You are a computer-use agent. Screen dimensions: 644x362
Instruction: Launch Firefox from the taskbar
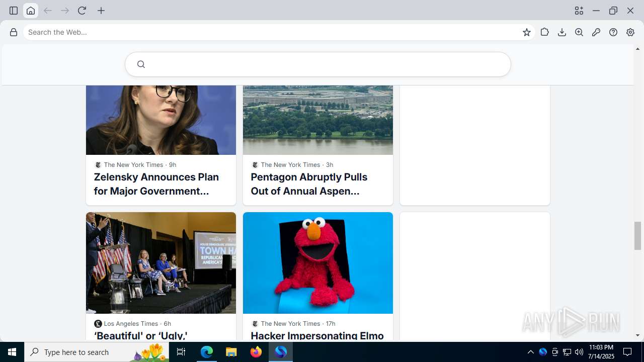[256, 352]
